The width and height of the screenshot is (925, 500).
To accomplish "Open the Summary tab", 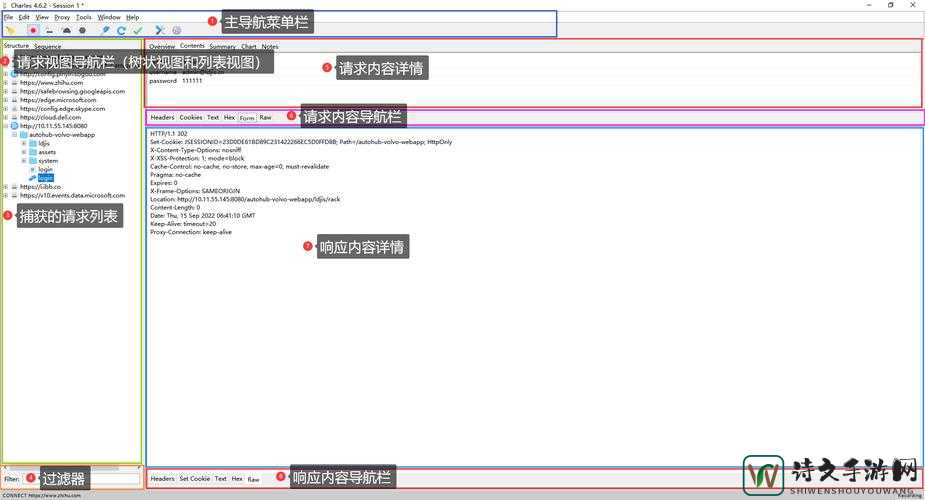I will click(x=222, y=46).
